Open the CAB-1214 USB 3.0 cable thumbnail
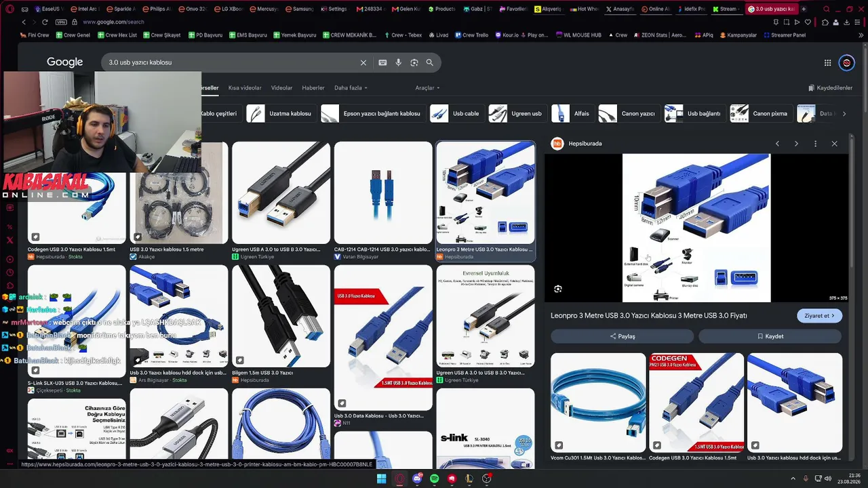This screenshot has height=488, width=868. point(383,192)
